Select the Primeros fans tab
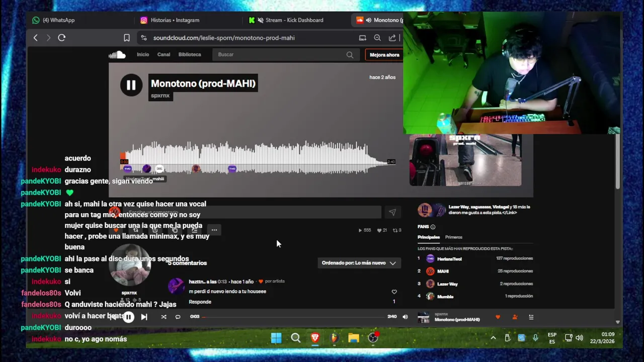 (454, 237)
